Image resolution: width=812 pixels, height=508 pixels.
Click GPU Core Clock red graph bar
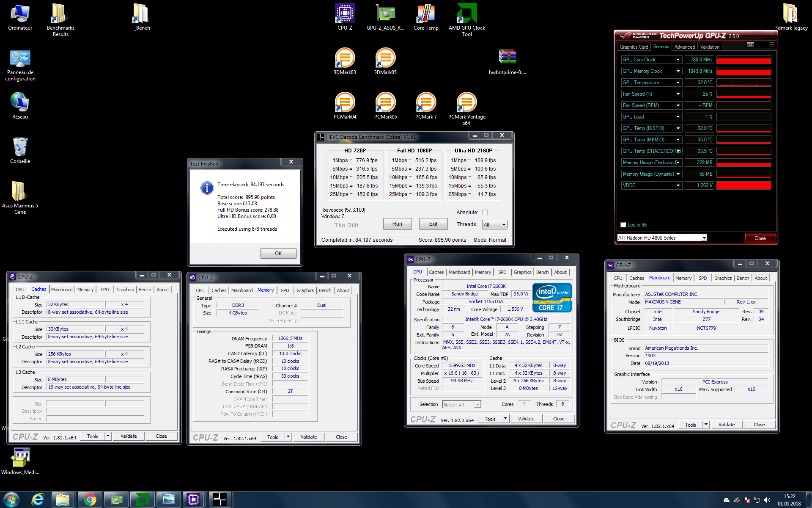coord(743,60)
